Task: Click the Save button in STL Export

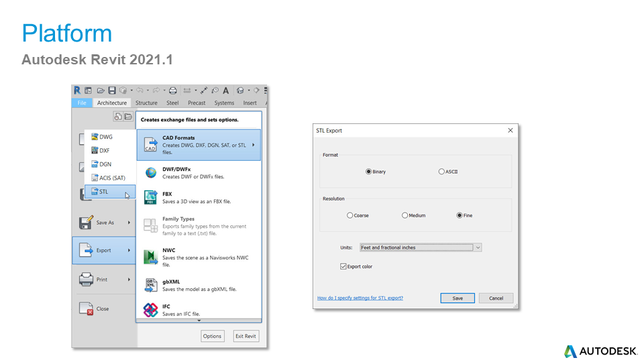Action: [458, 298]
